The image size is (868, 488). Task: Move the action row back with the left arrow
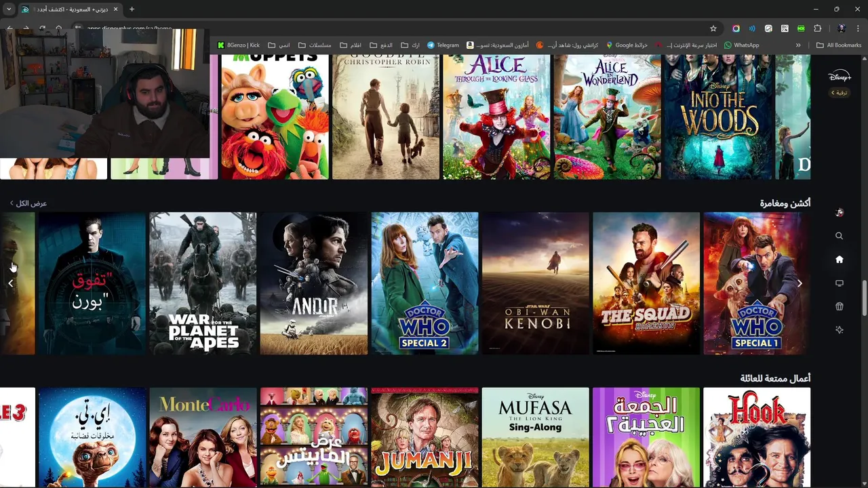pyautogui.click(x=11, y=283)
